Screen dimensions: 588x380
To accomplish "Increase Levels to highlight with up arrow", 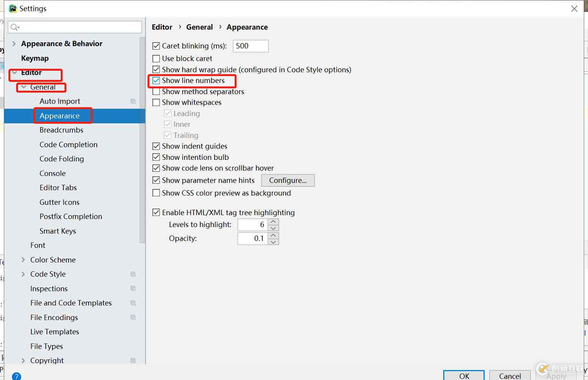I will [x=273, y=222].
